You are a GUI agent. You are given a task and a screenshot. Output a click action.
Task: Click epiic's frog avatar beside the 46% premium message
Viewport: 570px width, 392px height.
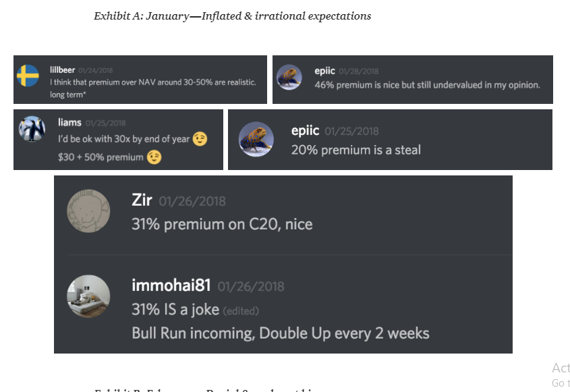pos(289,77)
